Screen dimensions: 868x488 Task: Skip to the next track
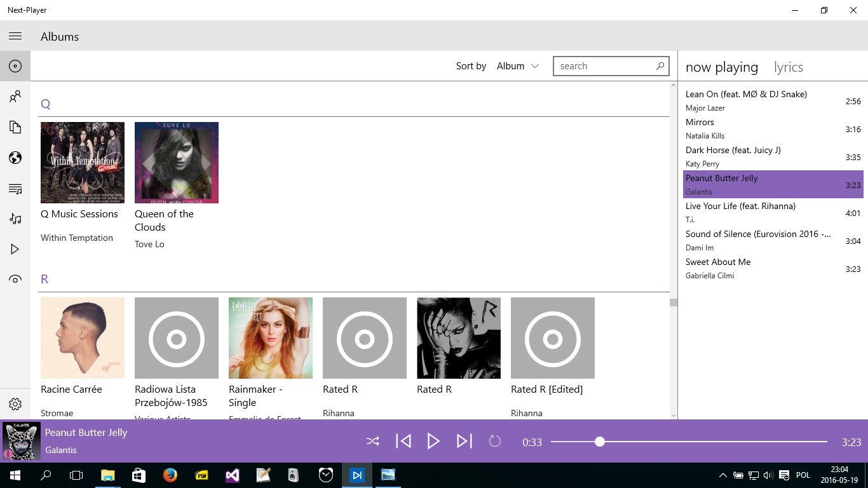coord(465,441)
